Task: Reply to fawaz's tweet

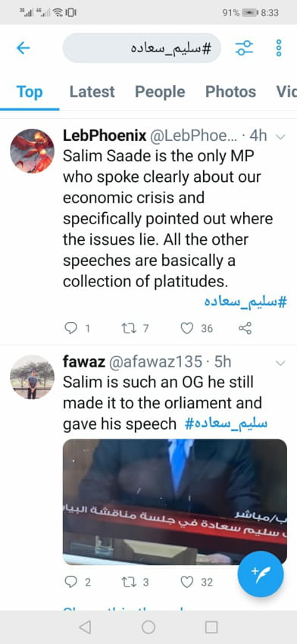Action: (71, 582)
